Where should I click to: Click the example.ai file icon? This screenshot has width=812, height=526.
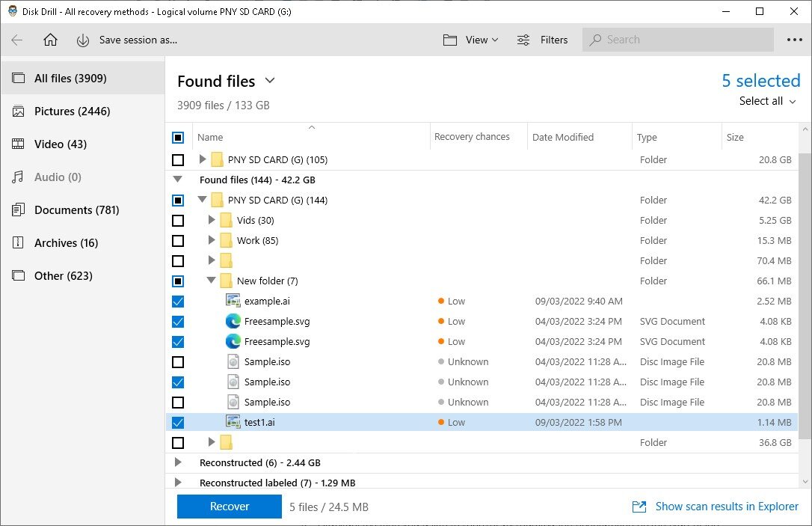[233, 302]
